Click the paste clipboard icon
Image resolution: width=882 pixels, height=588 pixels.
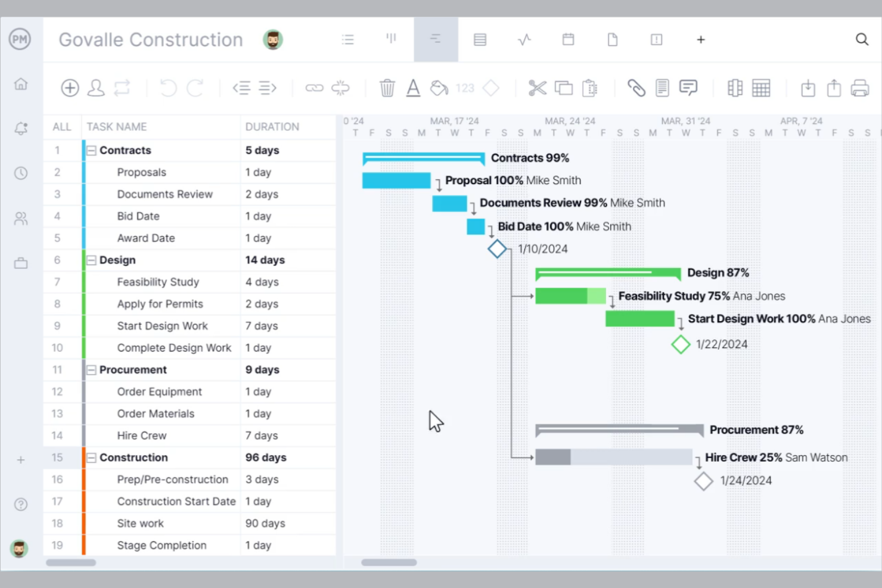pos(590,88)
